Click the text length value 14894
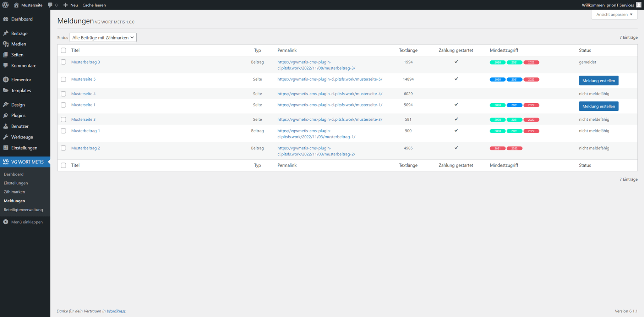The height and width of the screenshot is (317, 644). point(408,79)
